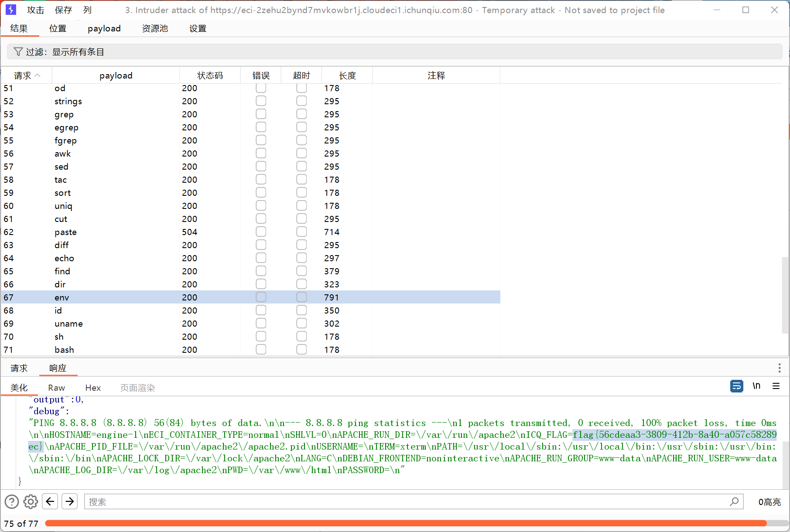Select the uname payload row
Viewport: 790px width, 532px height.
(x=250, y=324)
